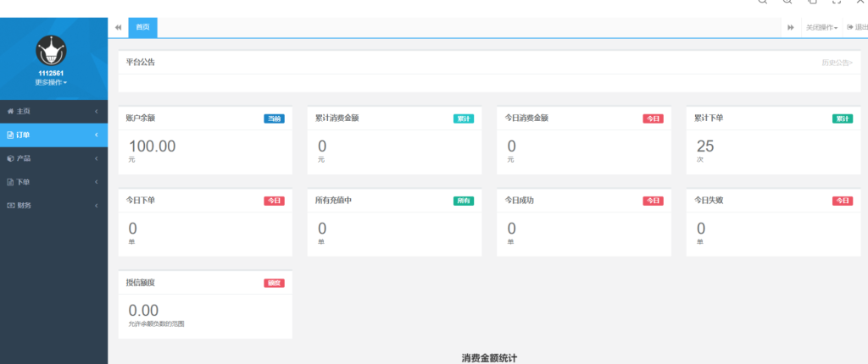Screen dimensions: 868x364
Task: Click the 所有 badge on 所有充值中
Action: 464,201
